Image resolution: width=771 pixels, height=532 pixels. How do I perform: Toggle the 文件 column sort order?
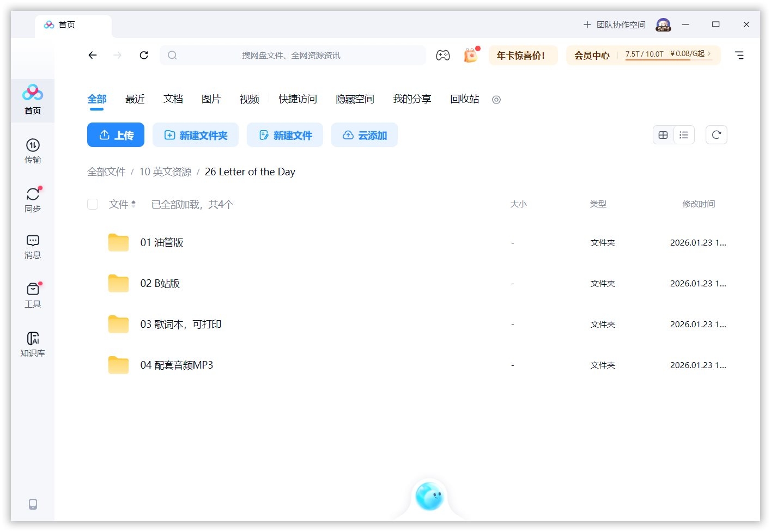point(122,204)
